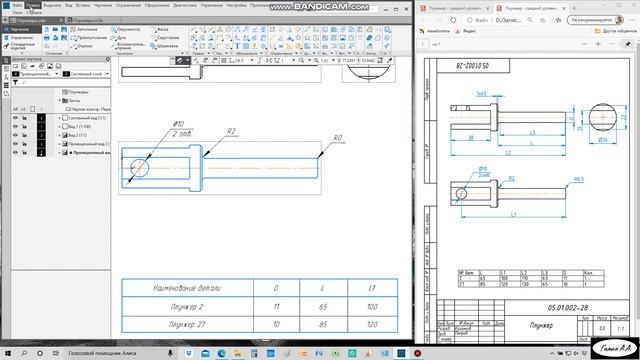Click the print icon in toolbar

pyautogui.click(x=47, y=38)
